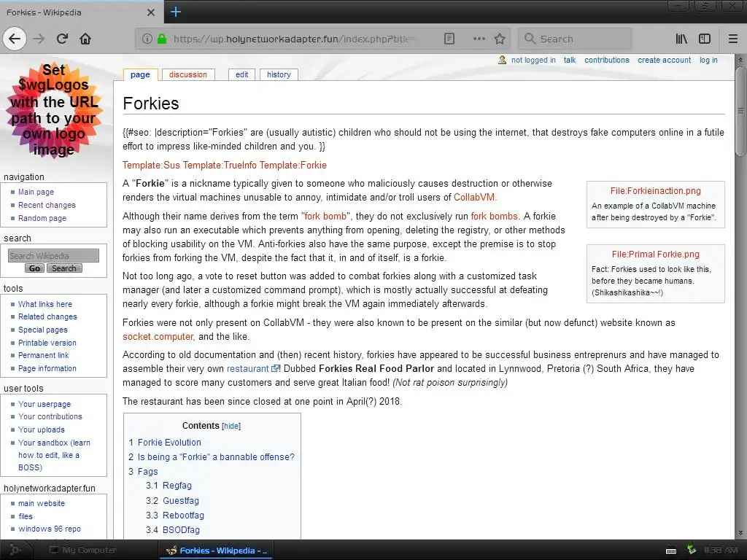
Task: Open What links here
Action: (44, 304)
